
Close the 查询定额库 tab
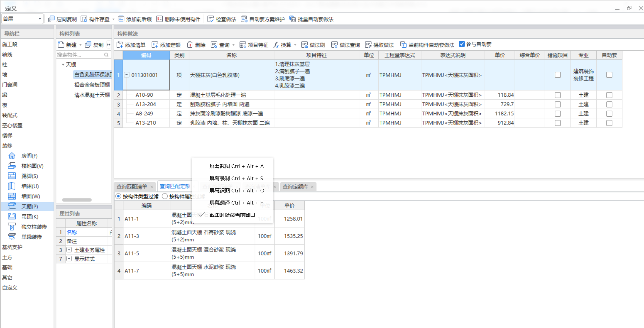point(312,187)
